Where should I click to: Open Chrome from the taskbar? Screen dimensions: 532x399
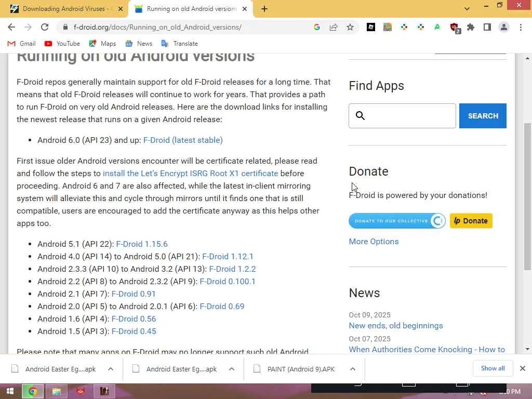33,392
